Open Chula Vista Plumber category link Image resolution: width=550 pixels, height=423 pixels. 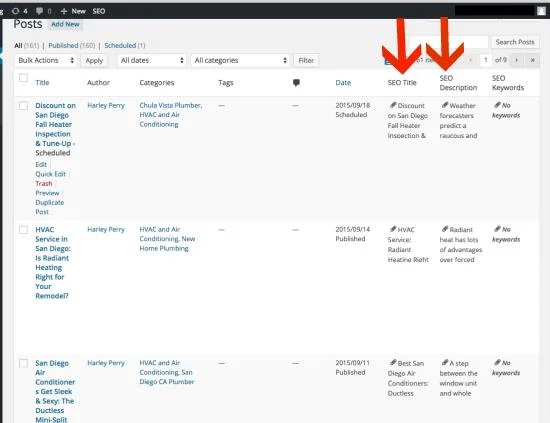coord(170,106)
